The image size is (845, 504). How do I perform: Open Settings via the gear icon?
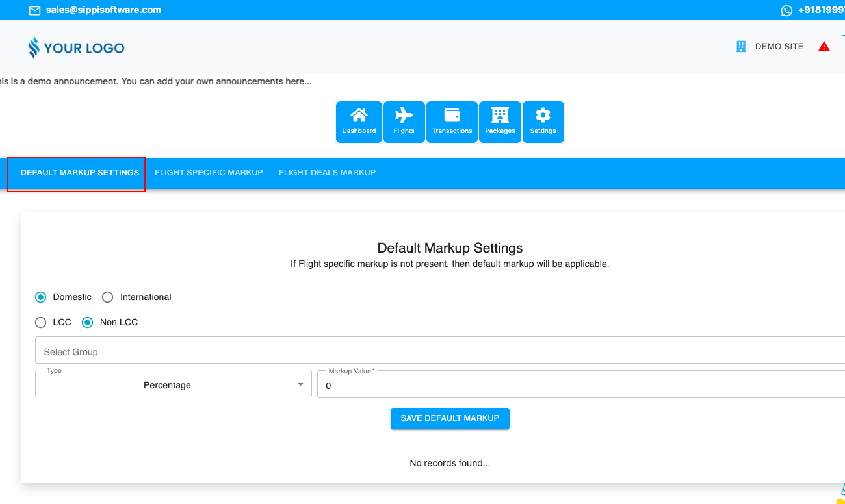543,116
